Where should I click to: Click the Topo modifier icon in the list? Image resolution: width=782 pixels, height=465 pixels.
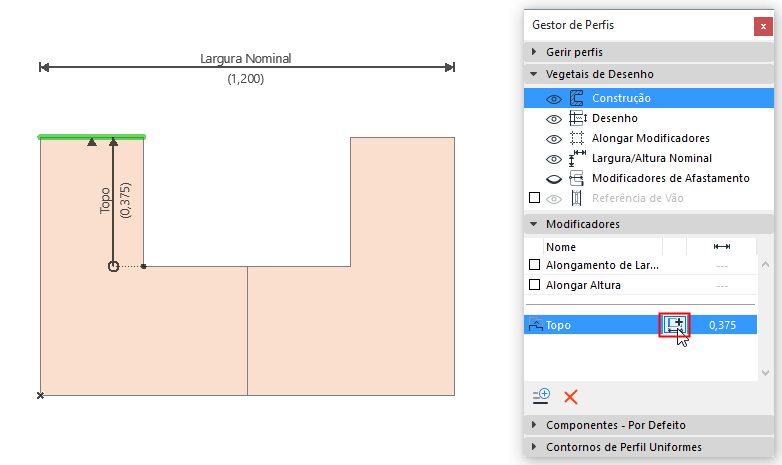[x=536, y=325]
